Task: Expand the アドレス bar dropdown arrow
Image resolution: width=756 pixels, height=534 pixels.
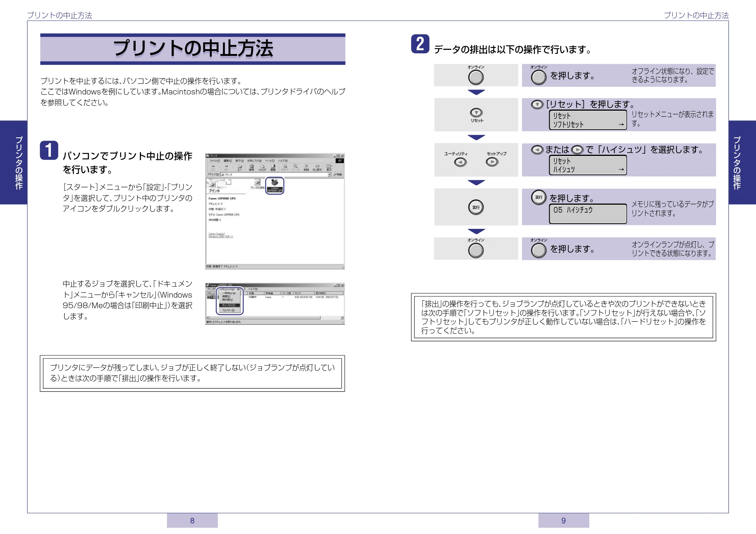Action: 329,174
